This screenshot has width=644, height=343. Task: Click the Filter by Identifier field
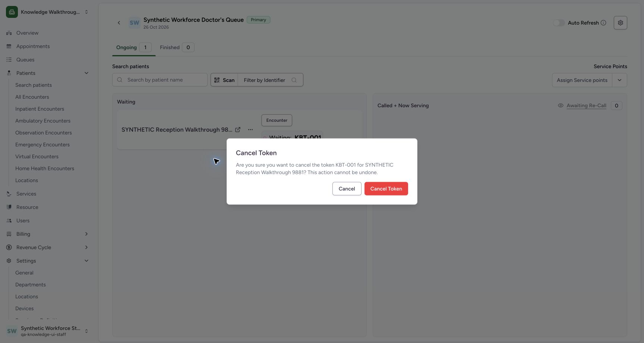pyautogui.click(x=270, y=80)
